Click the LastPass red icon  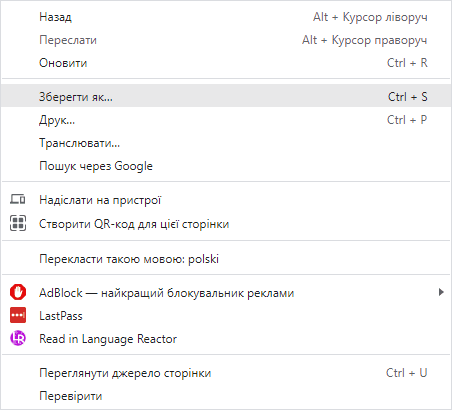pos(18,315)
